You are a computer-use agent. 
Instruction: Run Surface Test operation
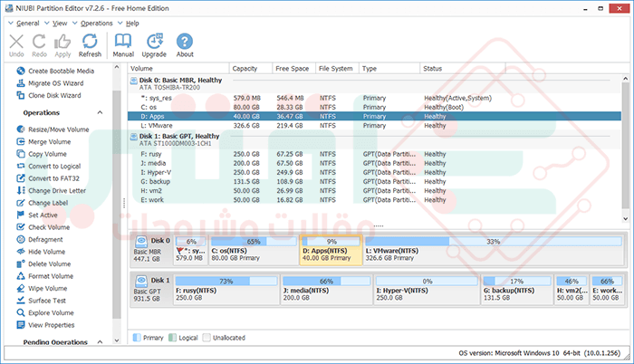coord(42,301)
